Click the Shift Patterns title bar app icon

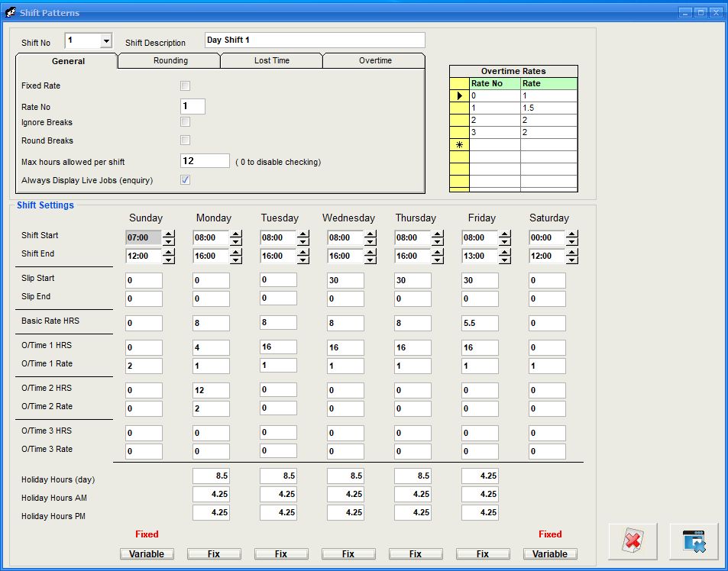click(11, 12)
